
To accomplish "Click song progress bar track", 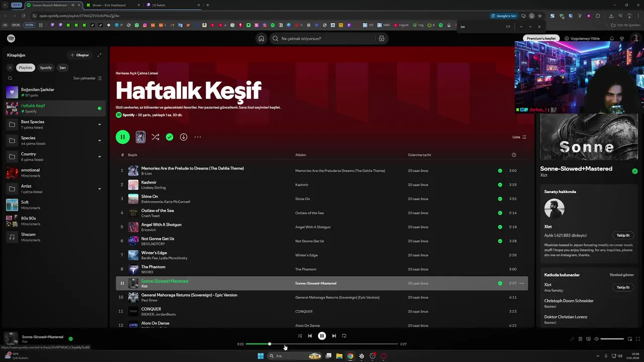I will [322, 344].
